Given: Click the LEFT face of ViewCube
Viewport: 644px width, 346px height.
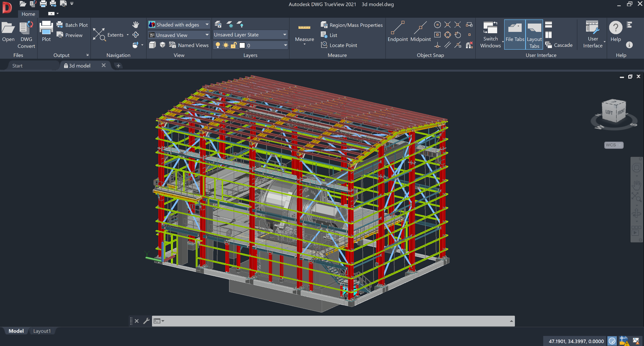Looking at the screenshot, I should 609,113.
